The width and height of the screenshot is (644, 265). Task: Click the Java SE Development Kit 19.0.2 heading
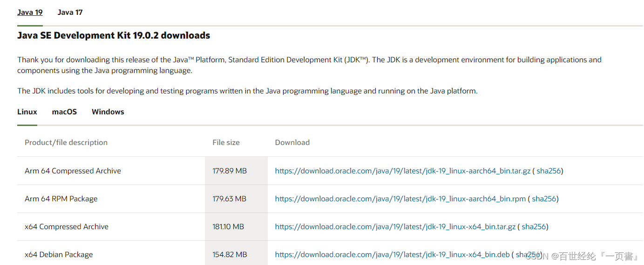click(x=114, y=35)
